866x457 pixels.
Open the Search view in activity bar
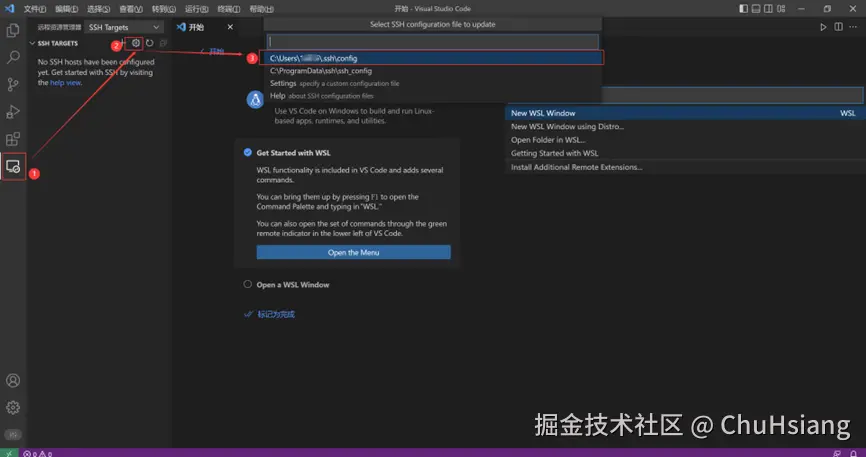point(13,57)
